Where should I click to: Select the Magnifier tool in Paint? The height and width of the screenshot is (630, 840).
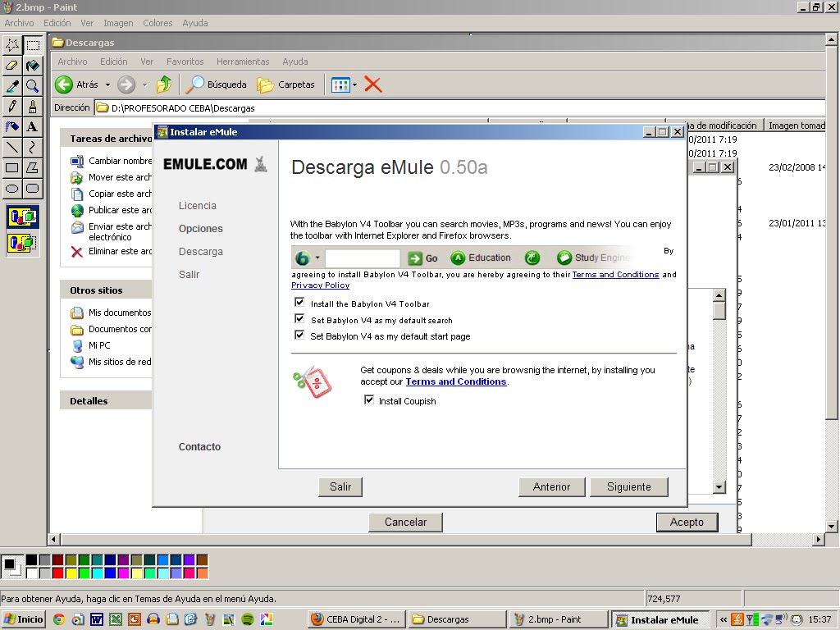pos(33,85)
